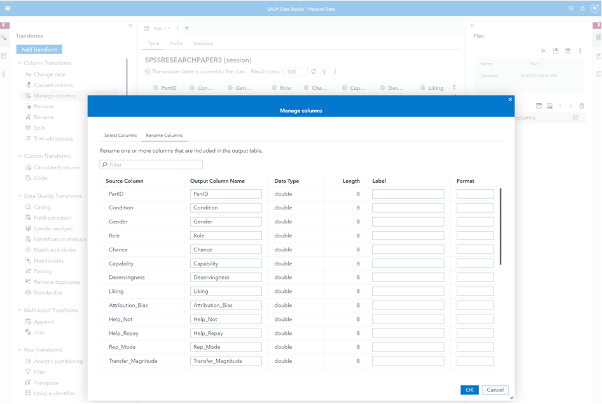Click the magnifier icon in the Filter box
Screen dimensions: 602x404
(x=105, y=164)
